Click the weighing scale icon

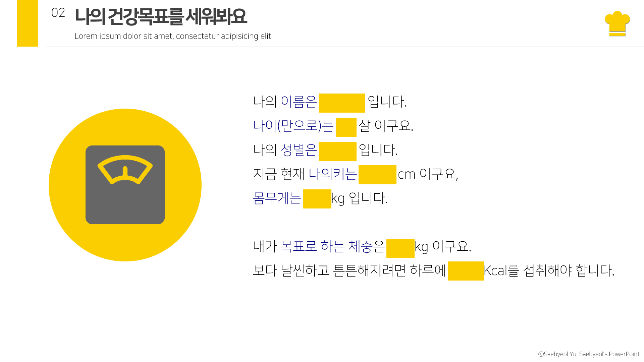click(x=125, y=185)
